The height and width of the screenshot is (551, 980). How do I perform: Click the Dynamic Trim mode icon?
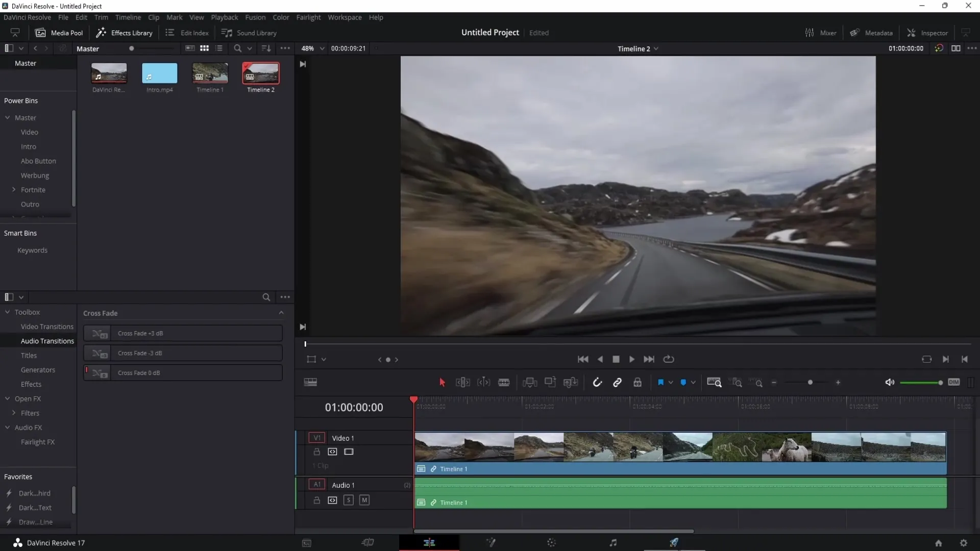tap(484, 382)
